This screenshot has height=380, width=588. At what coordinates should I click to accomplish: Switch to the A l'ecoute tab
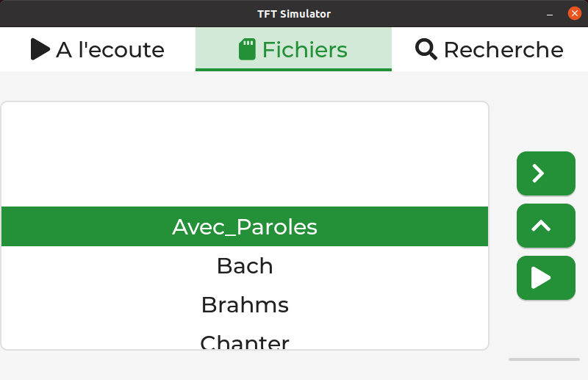98,49
